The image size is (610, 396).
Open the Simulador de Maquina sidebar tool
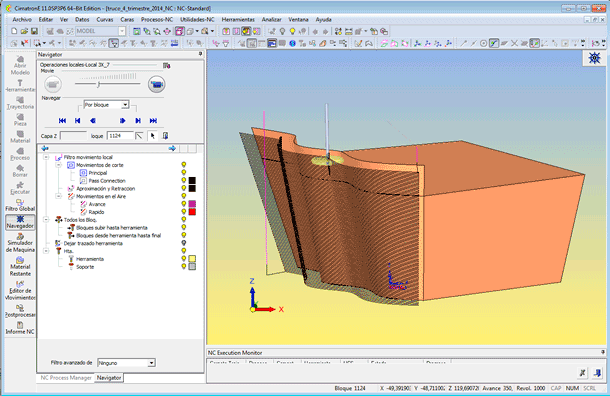[x=20, y=242]
